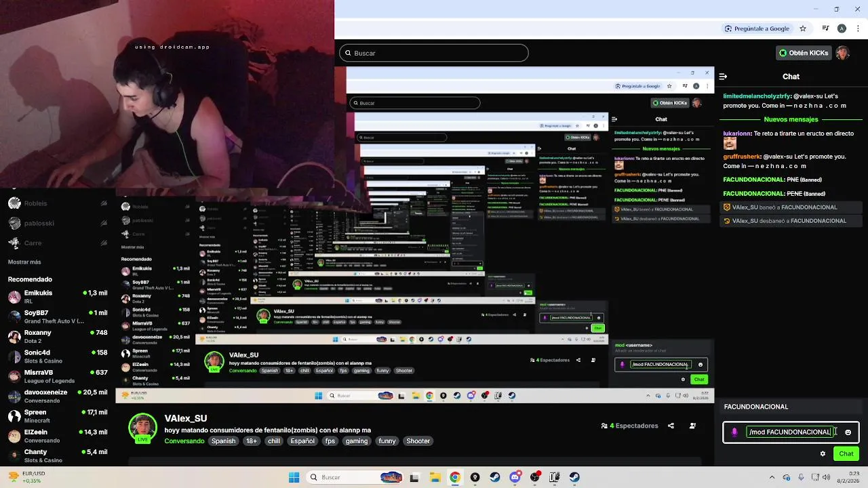Open the report user icon beside share

point(692,426)
